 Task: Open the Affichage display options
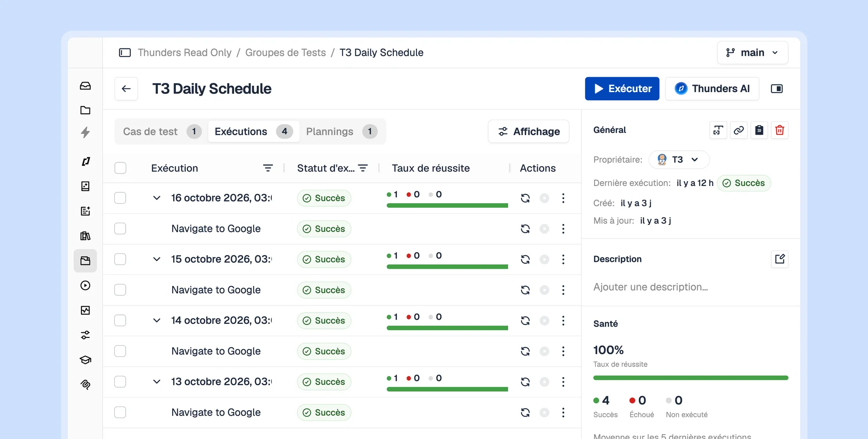[528, 131]
